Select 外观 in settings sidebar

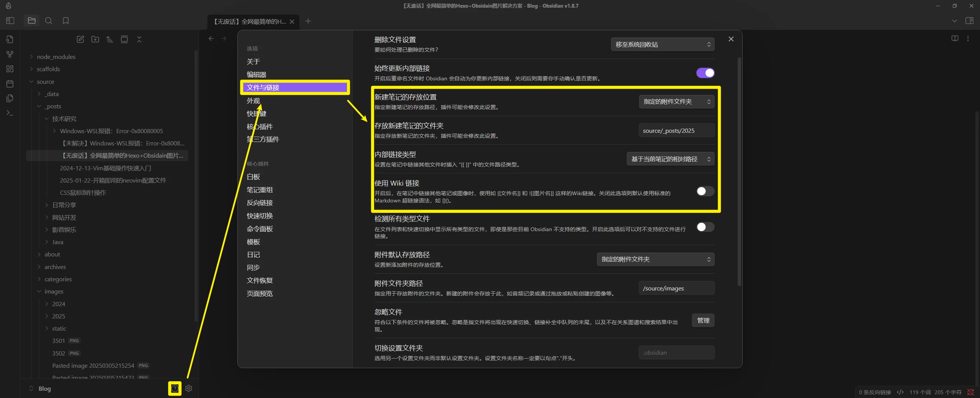click(253, 101)
